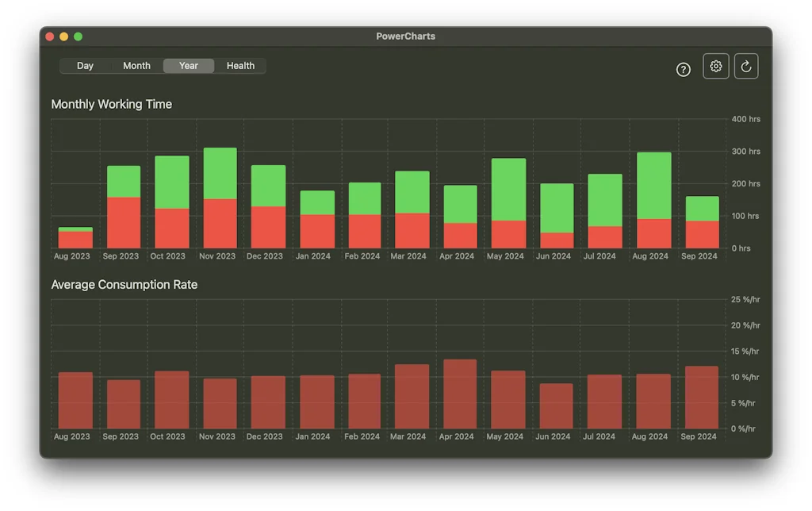812x511 pixels.
Task: Toggle the Health segment in the segmented control
Action: [x=240, y=65]
